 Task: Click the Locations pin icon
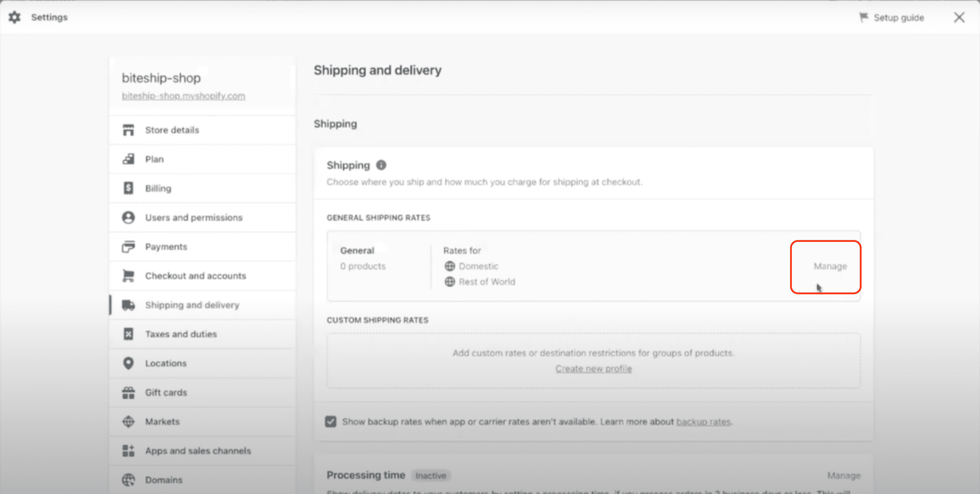tap(128, 363)
